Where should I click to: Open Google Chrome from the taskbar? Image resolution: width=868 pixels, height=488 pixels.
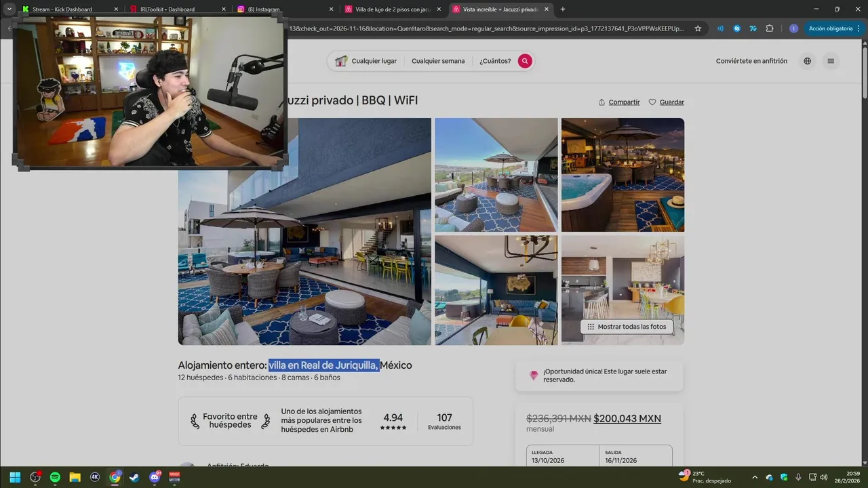coord(115,477)
